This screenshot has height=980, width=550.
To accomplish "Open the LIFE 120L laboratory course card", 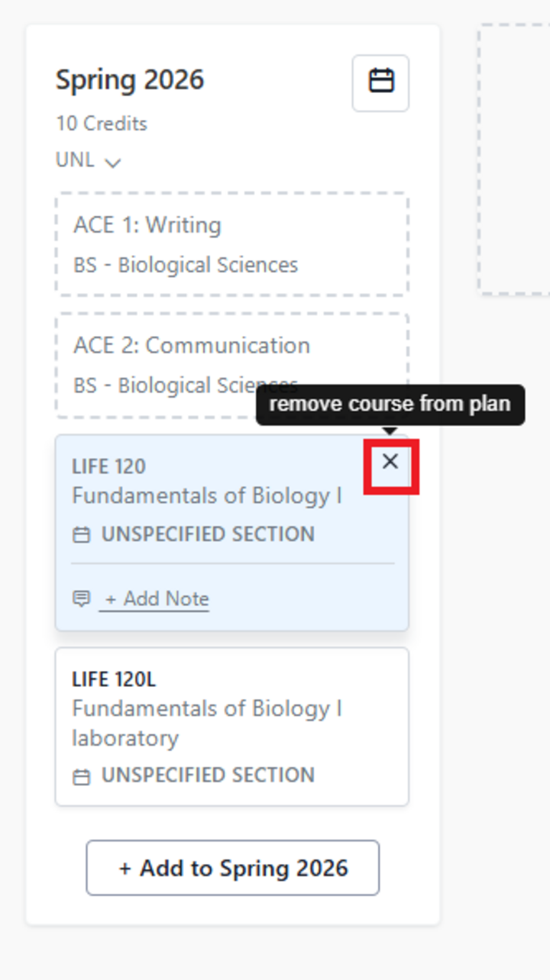I will [231, 726].
